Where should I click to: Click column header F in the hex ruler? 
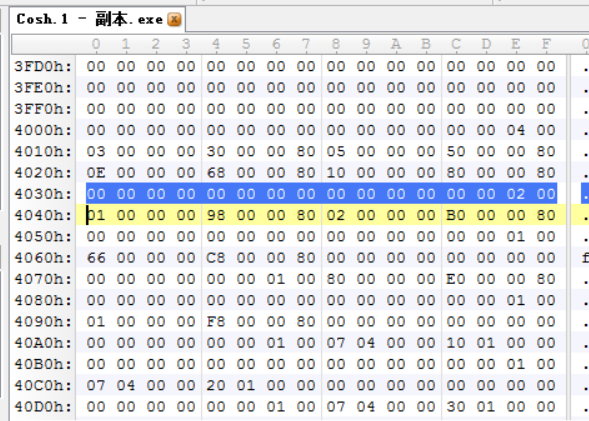(x=546, y=44)
